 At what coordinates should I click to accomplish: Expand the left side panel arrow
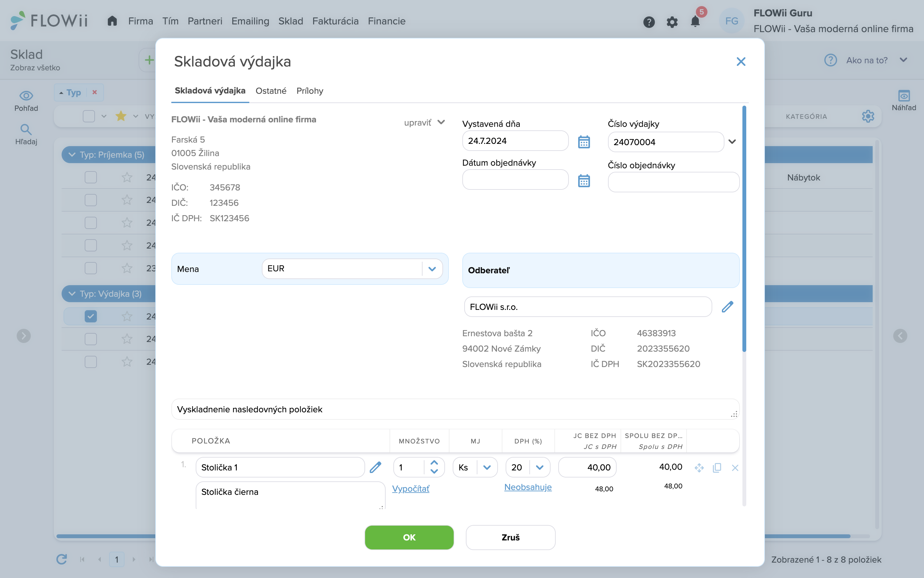pos(24,336)
